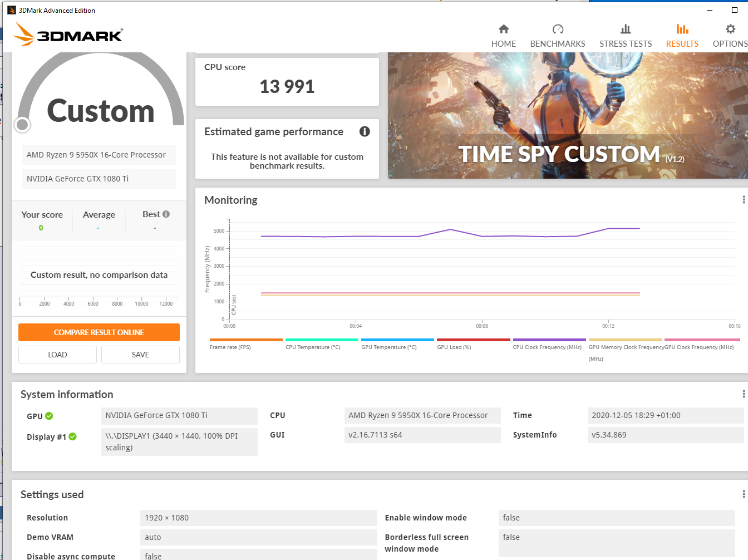Click the Save button
748x560 pixels.
(x=140, y=355)
